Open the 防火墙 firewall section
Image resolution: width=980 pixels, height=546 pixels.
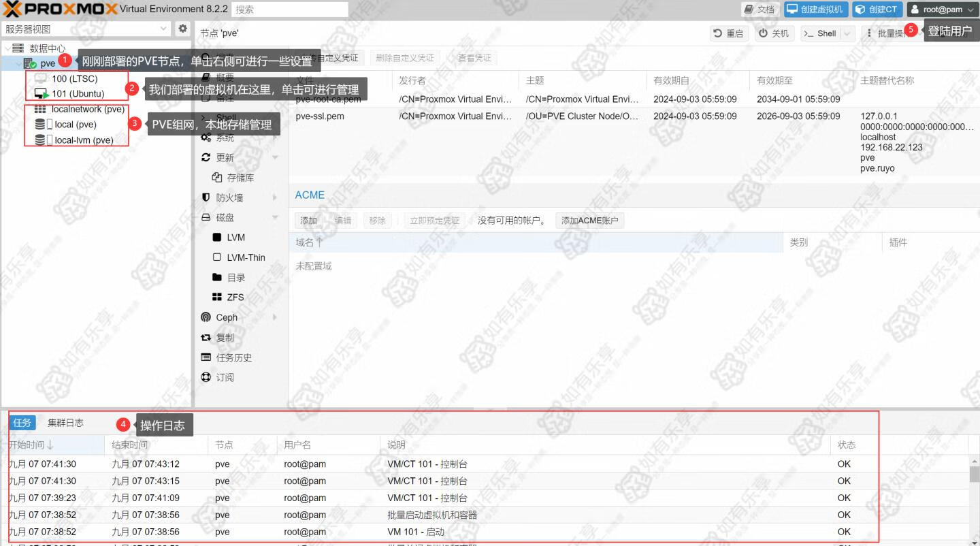(x=229, y=197)
